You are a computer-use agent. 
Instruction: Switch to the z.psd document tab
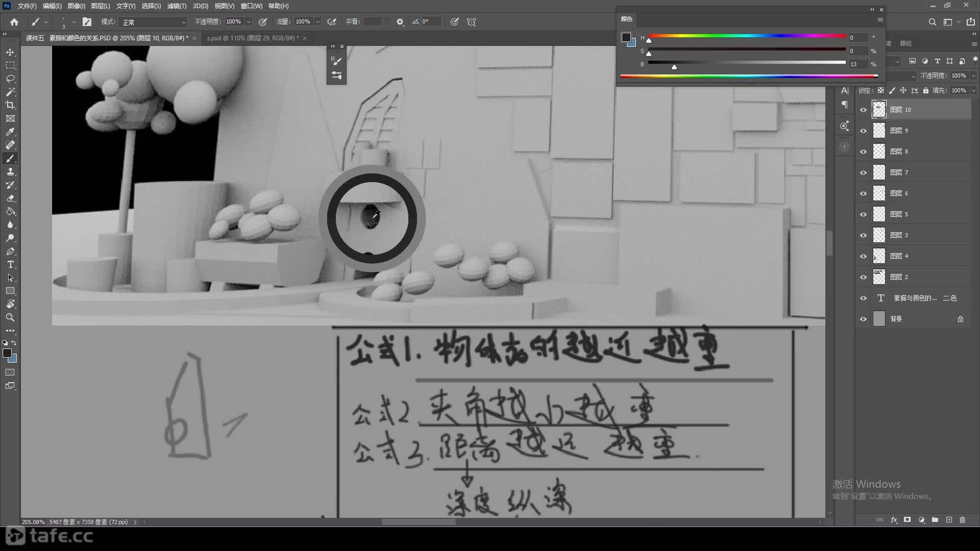pyautogui.click(x=252, y=38)
